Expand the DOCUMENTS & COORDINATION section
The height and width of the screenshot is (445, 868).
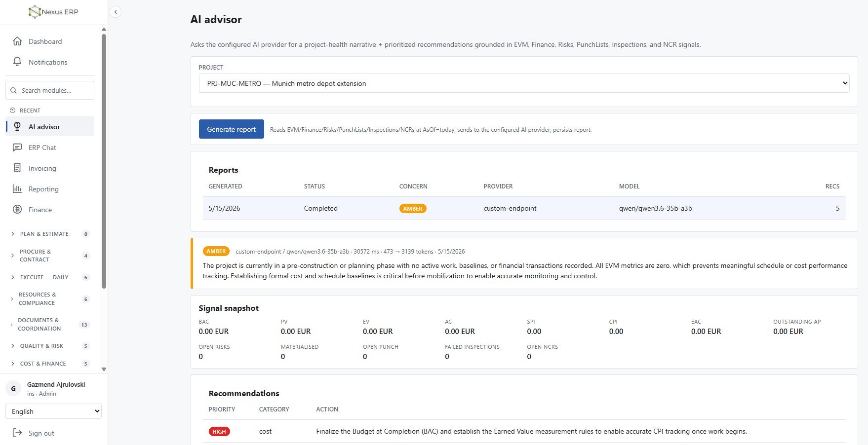click(x=49, y=325)
